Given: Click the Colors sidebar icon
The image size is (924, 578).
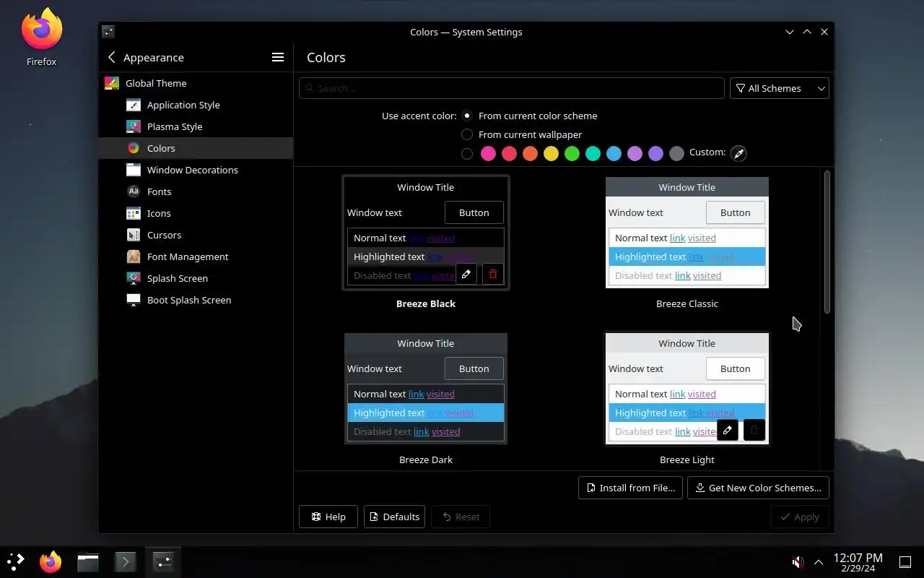Looking at the screenshot, I should (134, 148).
